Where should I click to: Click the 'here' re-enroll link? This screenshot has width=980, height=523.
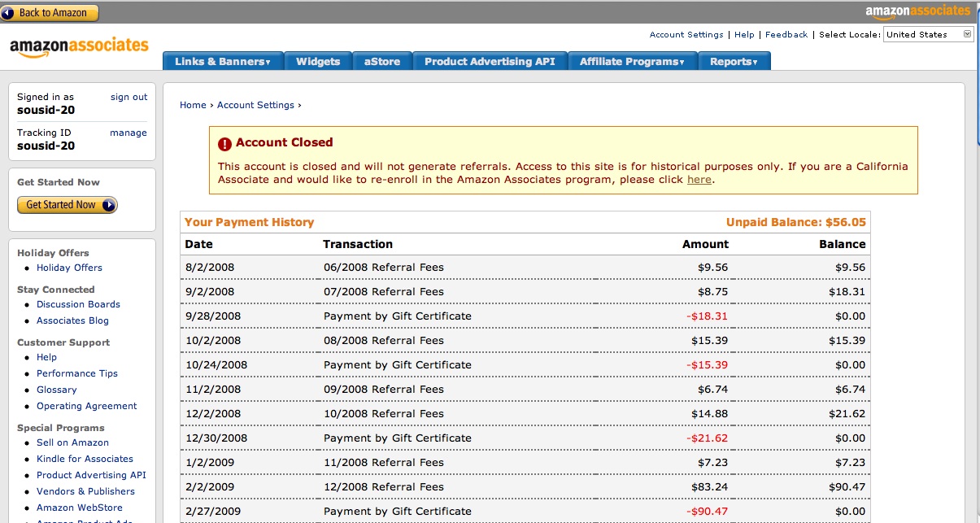(699, 180)
